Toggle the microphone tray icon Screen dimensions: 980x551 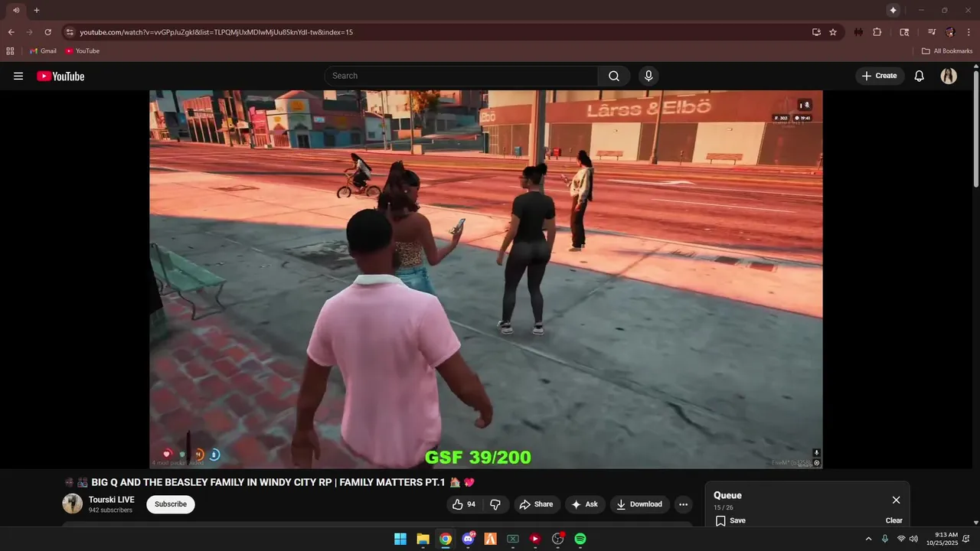tap(885, 539)
